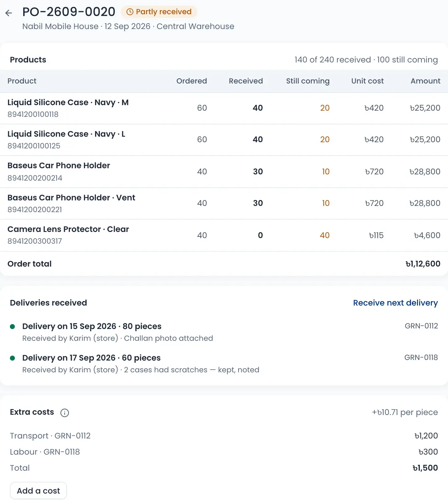Click the Add a cost button
Screen dimensions: 448x501
click(38, 490)
